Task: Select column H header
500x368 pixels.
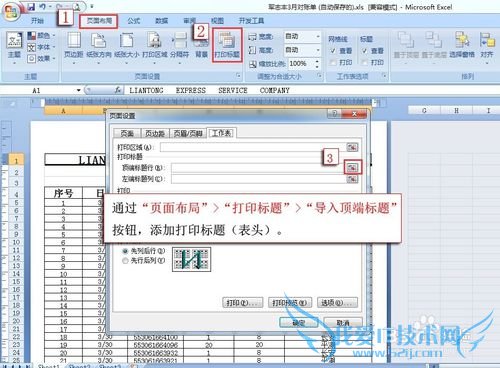Action: [456, 110]
